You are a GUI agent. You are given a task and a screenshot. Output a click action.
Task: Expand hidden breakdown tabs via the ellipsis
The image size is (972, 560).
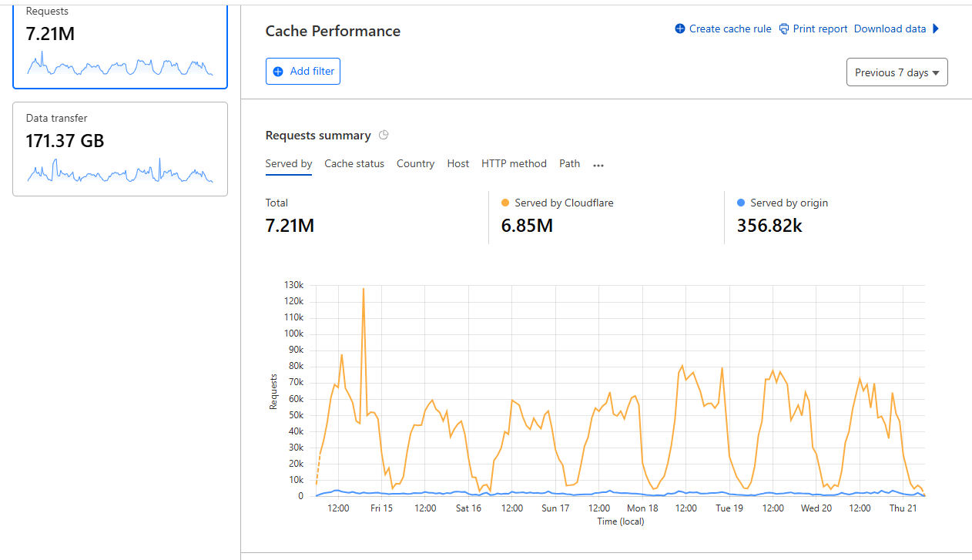(598, 164)
